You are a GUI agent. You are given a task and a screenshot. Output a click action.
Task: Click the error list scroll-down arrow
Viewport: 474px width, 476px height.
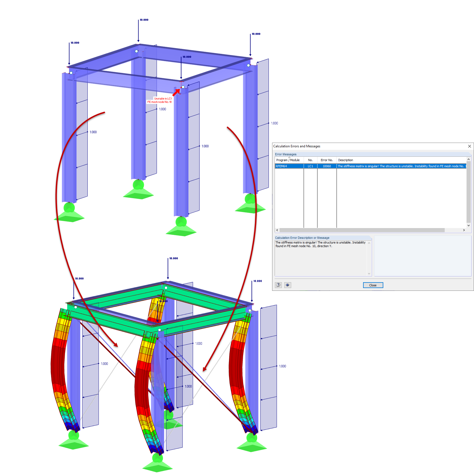coord(468,226)
